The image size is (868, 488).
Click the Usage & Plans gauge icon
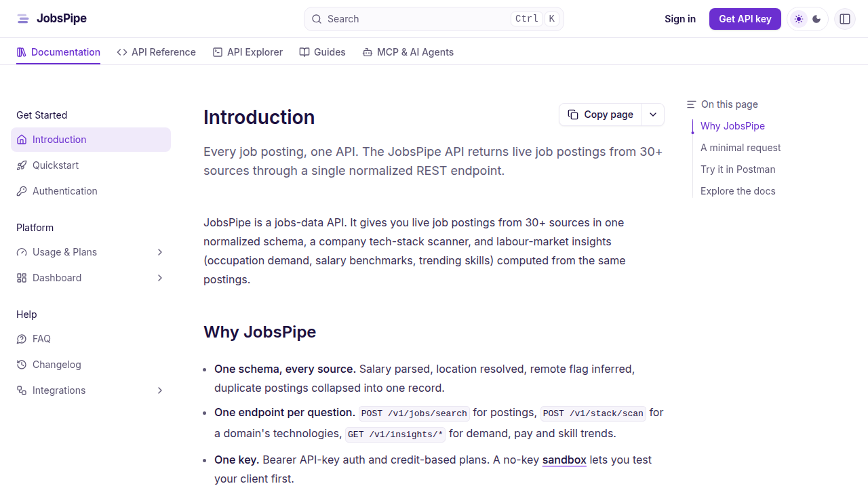pyautogui.click(x=22, y=252)
